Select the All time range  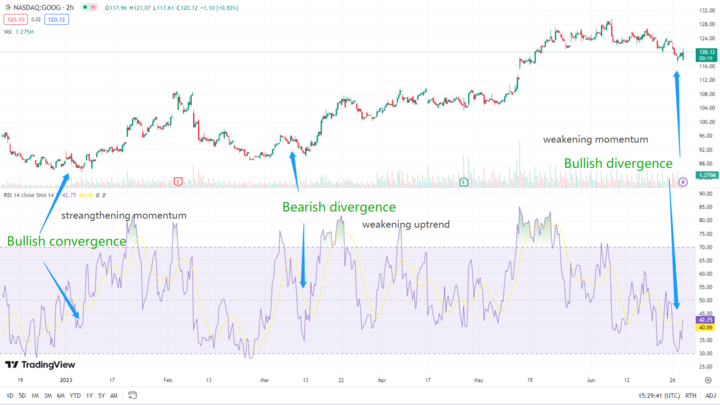click(x=114, y=395)
